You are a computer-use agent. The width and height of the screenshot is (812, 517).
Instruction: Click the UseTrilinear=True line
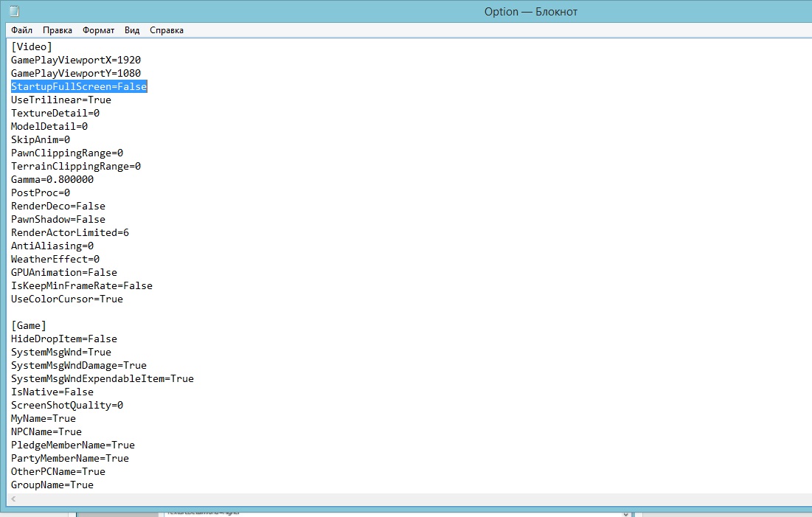(61, 100)
